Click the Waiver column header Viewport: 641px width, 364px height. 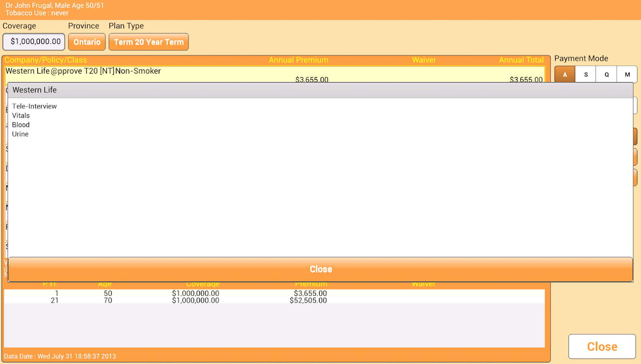(x=424, y=60)
